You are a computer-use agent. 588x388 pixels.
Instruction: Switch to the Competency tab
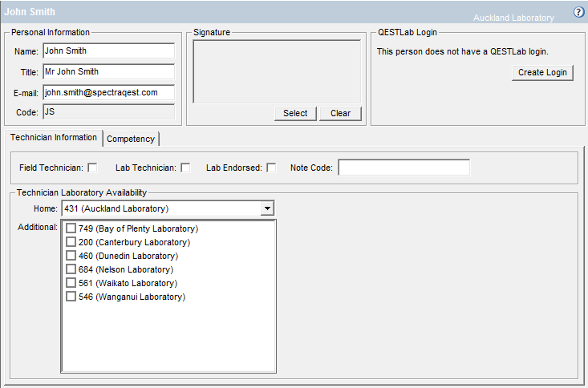tap(131, 139)
